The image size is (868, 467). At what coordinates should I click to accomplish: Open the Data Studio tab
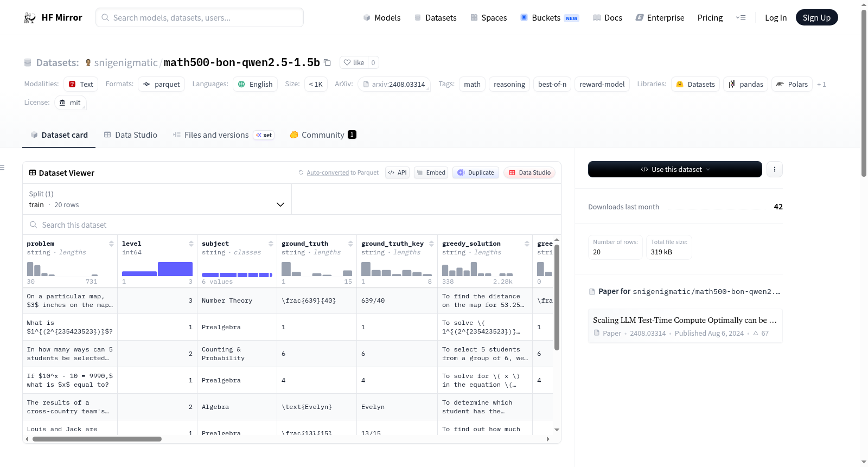point(131,135)
